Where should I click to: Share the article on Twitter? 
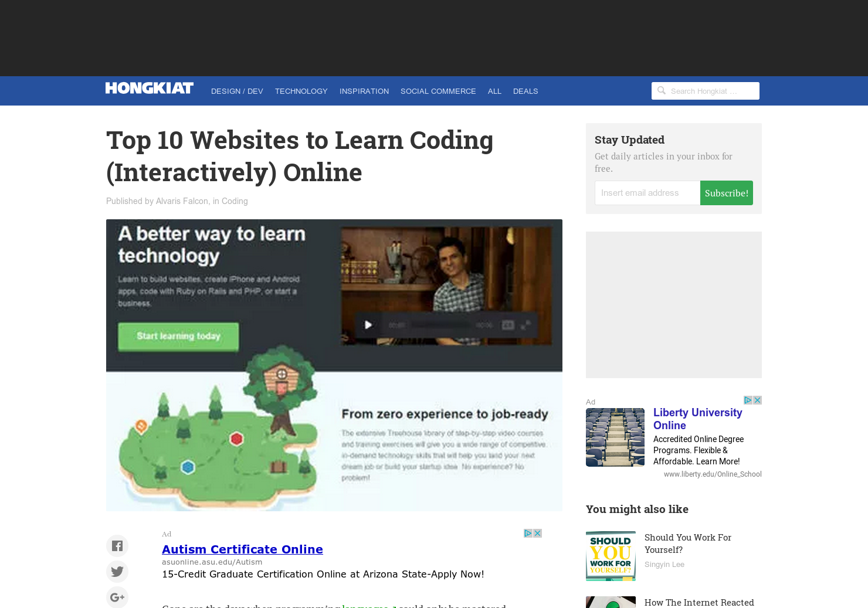coord(117,571)
